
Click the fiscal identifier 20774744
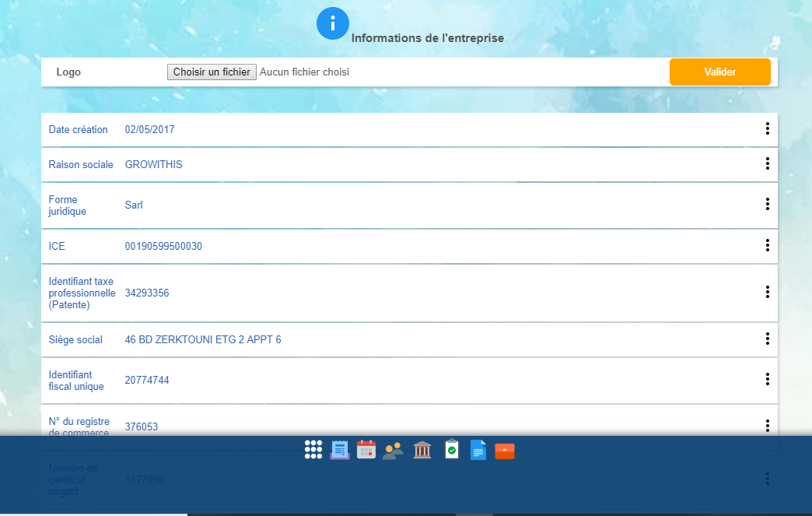coord(147,381)
